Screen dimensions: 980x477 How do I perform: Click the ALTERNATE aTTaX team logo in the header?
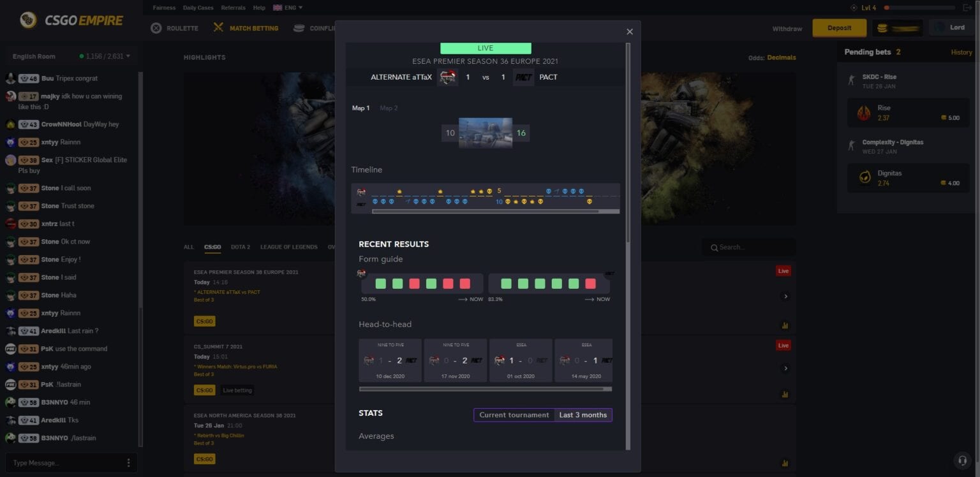448,77
